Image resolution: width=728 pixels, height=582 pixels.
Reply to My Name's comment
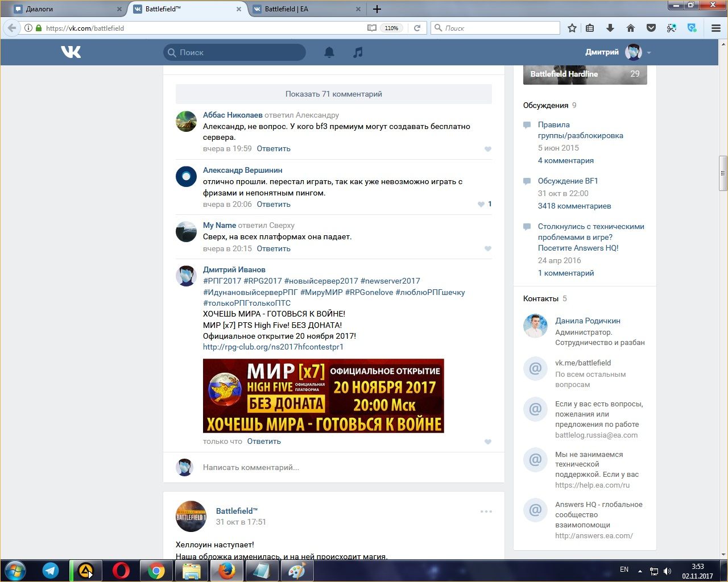(x=274, y=248)
